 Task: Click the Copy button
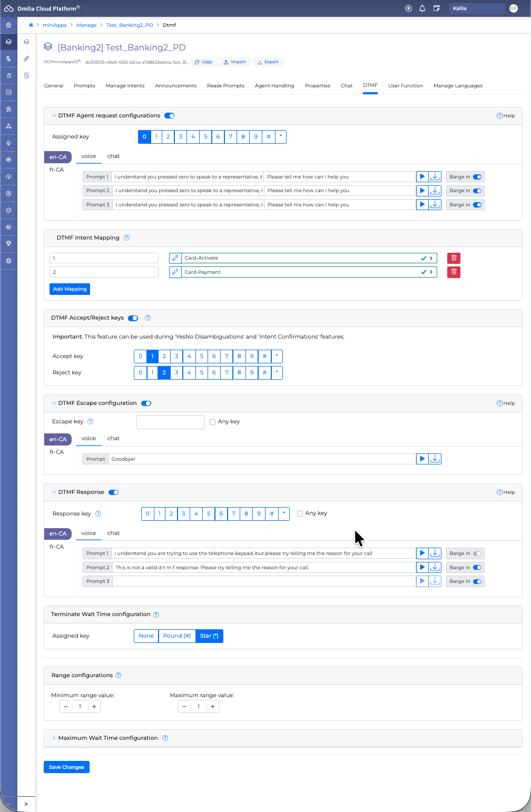204,62
